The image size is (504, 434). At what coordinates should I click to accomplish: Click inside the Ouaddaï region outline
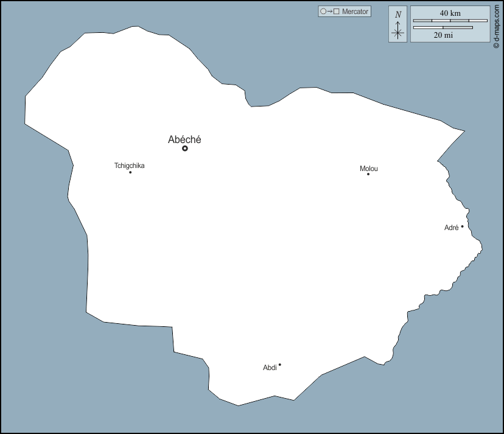pyautogui.click(x=243, y=243)
